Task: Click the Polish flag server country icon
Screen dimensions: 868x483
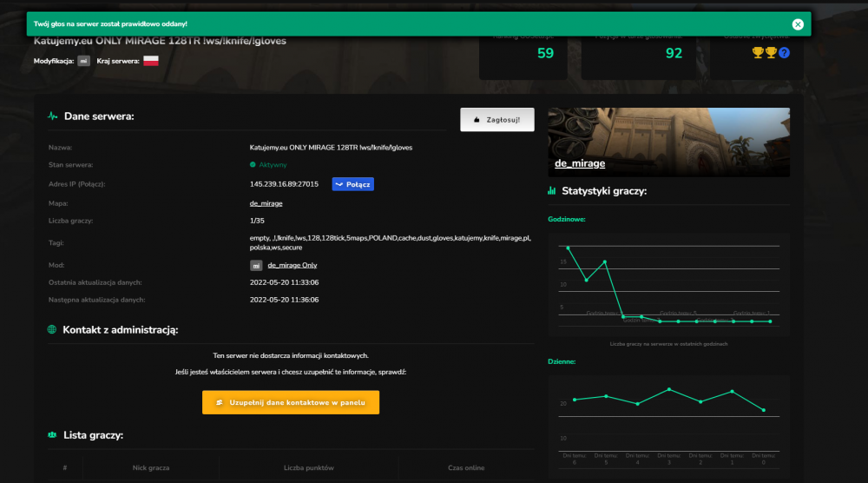Action: [150, 61]
